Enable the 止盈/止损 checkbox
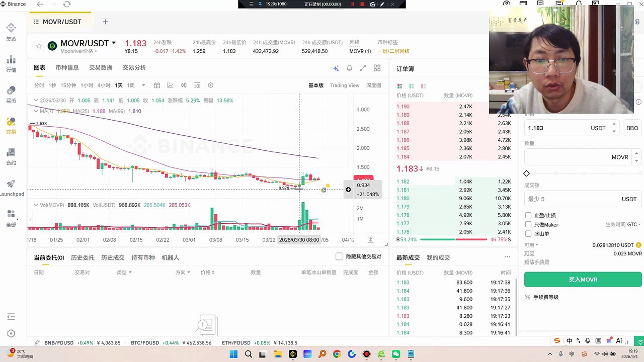The height and width of the screenshot is (362, 644). (528, 215)
